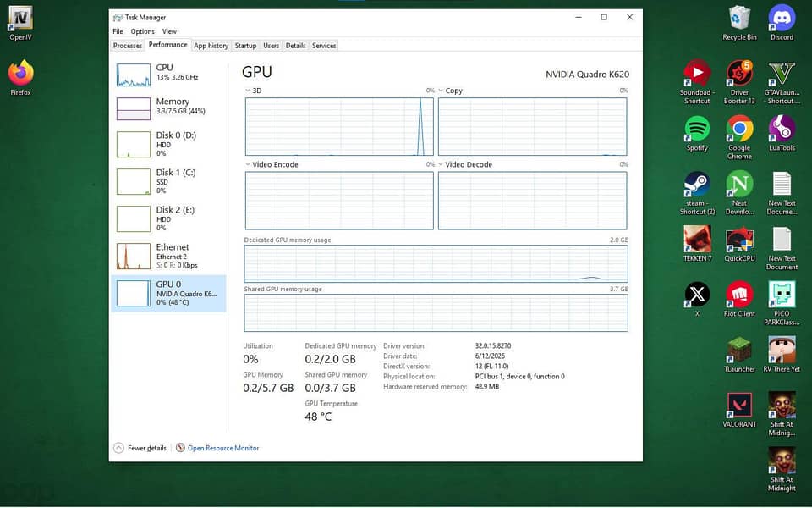This screenshot has width=812, height=508.
Task: Open the Copy engine graph dropdown
Action: coord(441,91)
